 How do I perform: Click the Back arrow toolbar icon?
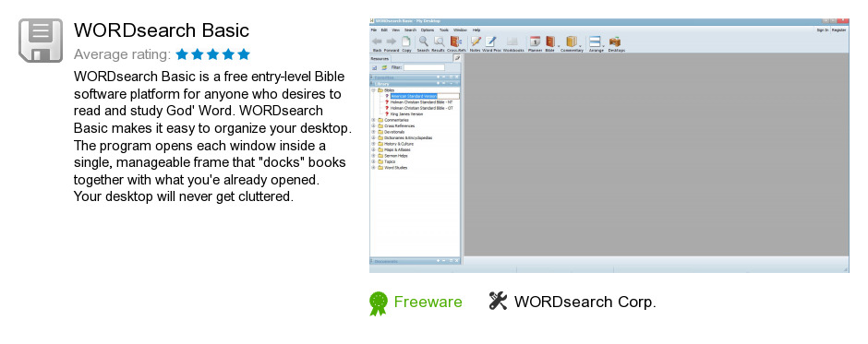[377, 42]
